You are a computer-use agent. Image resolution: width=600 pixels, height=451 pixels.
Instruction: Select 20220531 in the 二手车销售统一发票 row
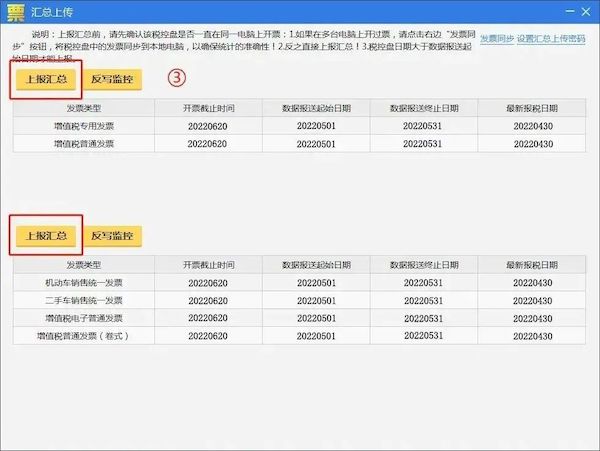coord(424,301)
